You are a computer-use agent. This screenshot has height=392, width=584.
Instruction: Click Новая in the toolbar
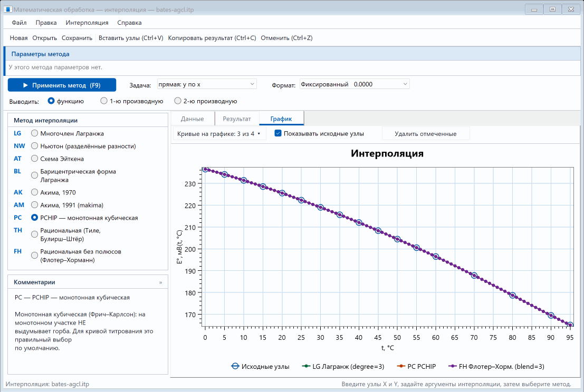click(x=18, y=38)
